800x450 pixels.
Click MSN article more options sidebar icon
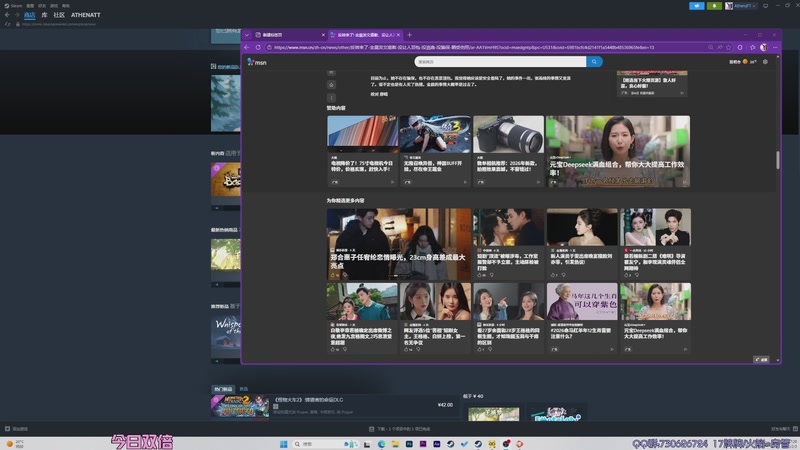click(x=332, y=97)
